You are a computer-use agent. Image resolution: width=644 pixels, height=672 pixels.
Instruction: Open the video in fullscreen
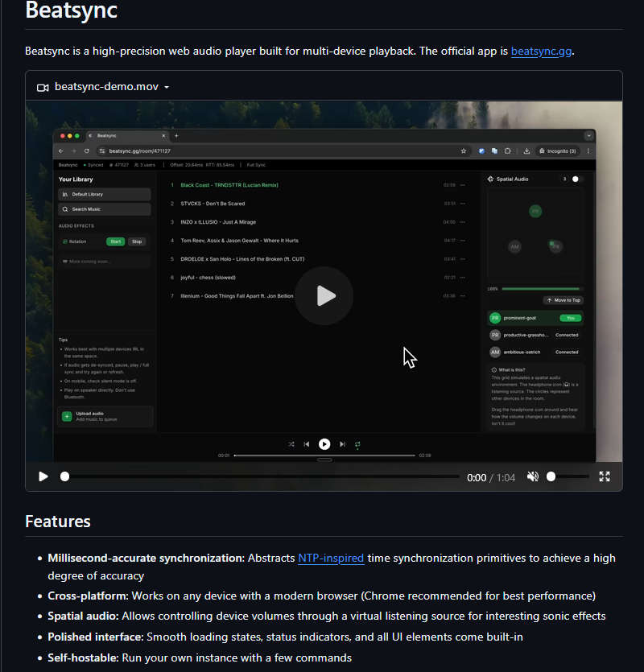point(605,476)
